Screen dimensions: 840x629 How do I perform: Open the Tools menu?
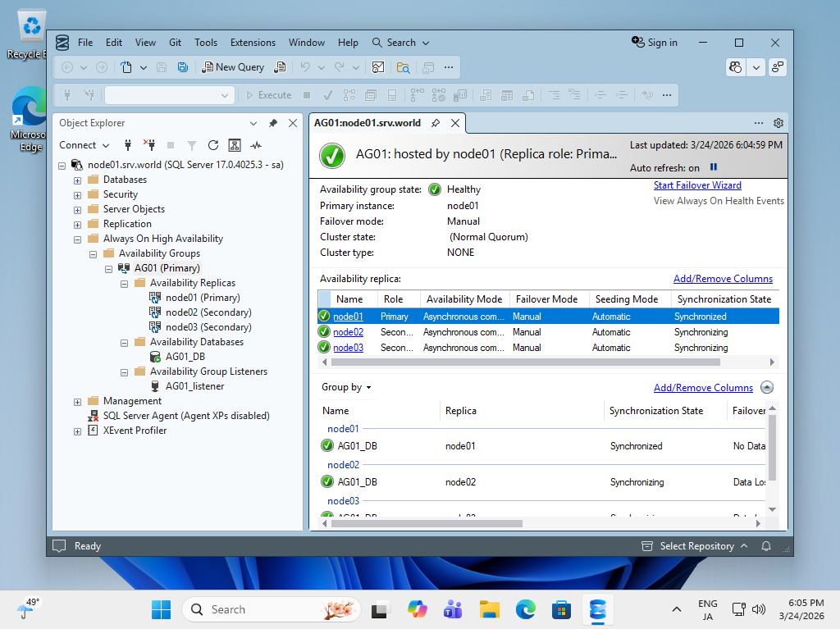click(x=206, y=43)
